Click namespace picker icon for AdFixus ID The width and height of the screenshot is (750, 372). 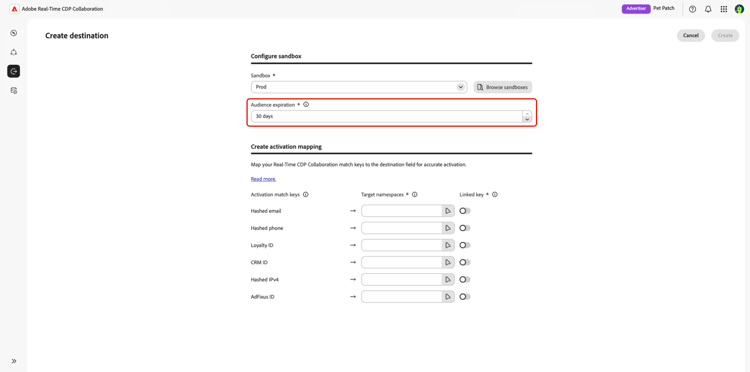(448, 296)
